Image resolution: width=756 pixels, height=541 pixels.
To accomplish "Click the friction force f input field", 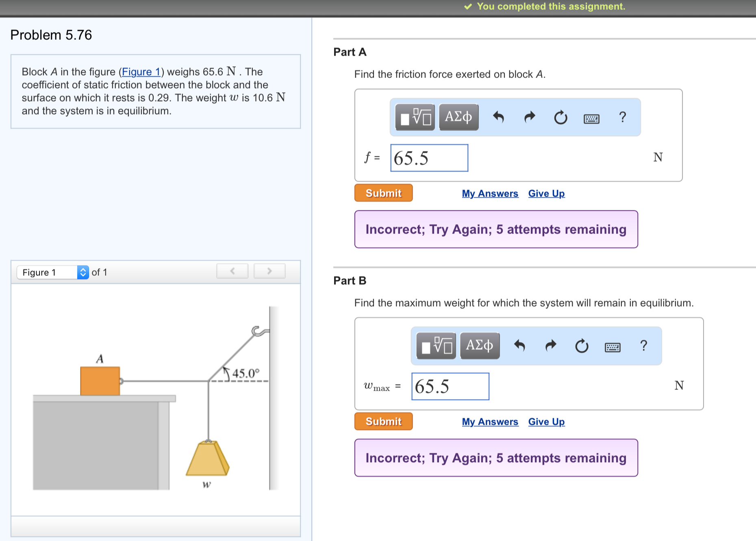I will point(429,158).
